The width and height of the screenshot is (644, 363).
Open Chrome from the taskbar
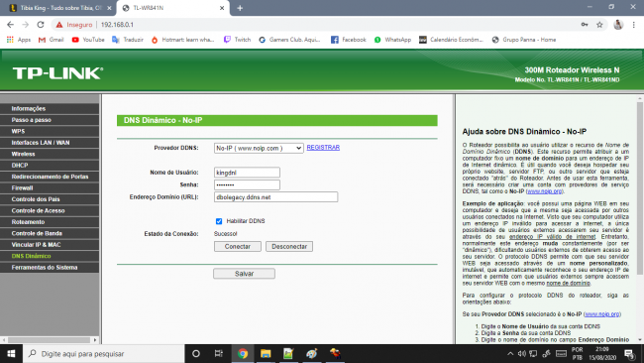(243, 353)
